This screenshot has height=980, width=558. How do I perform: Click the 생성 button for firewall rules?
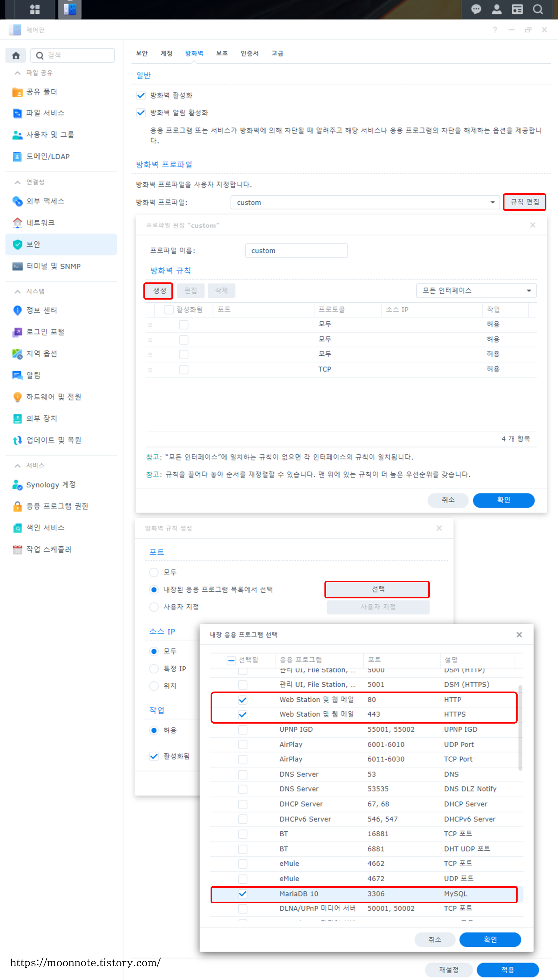(159, 290)
